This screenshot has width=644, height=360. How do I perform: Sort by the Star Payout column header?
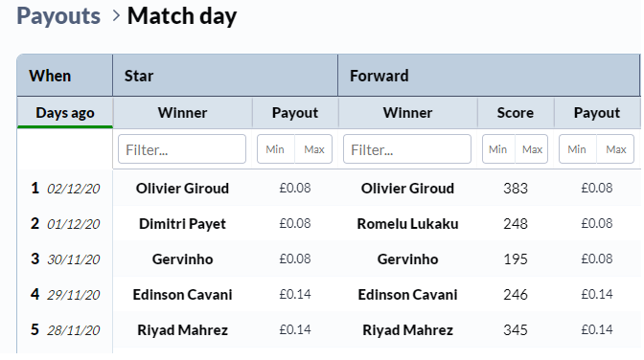coord(295,113)
